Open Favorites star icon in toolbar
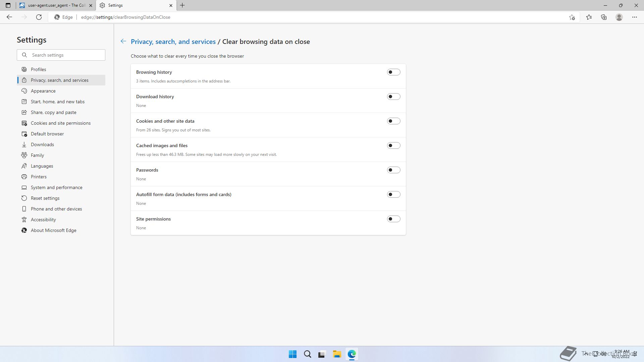This screenshot has width=644, height=362. [589, 17]
